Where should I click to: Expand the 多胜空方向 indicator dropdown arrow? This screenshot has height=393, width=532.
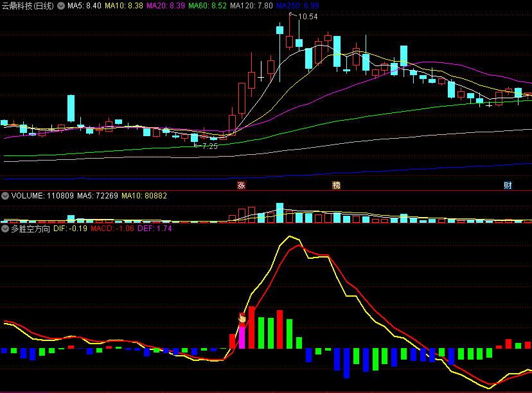click(5, 229)
